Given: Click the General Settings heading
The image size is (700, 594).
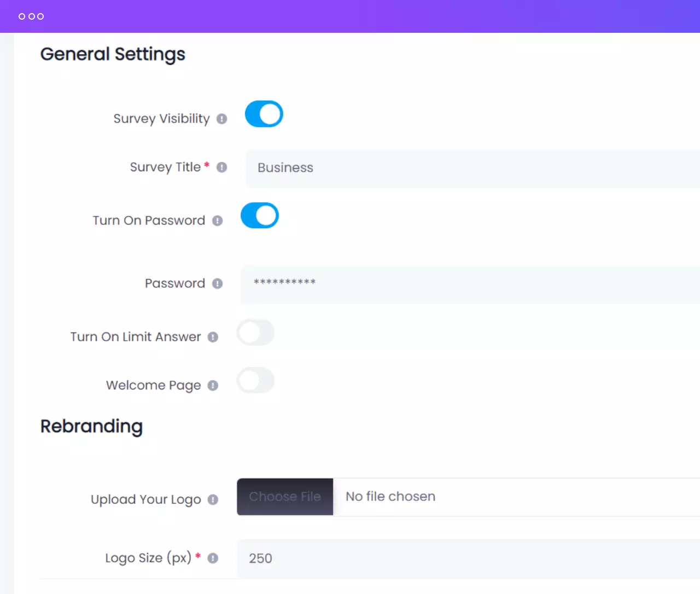Looking at the screenshot, I should [113, 54].
